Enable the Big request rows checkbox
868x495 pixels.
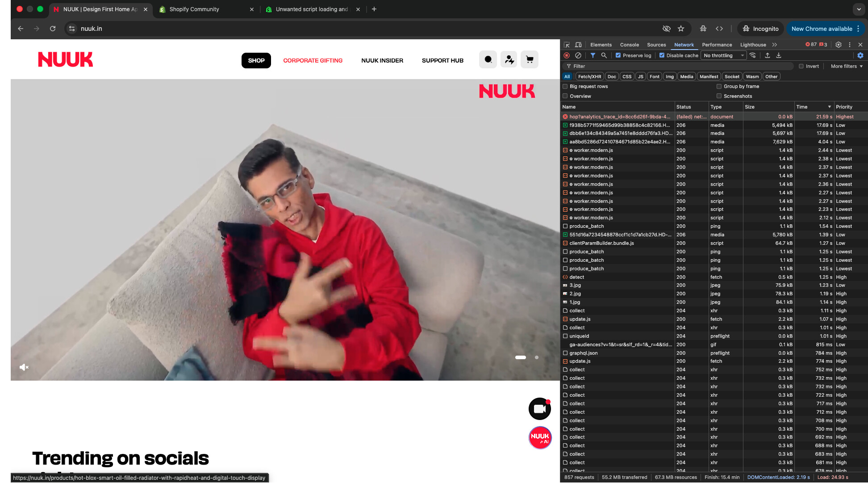[565, 87]
